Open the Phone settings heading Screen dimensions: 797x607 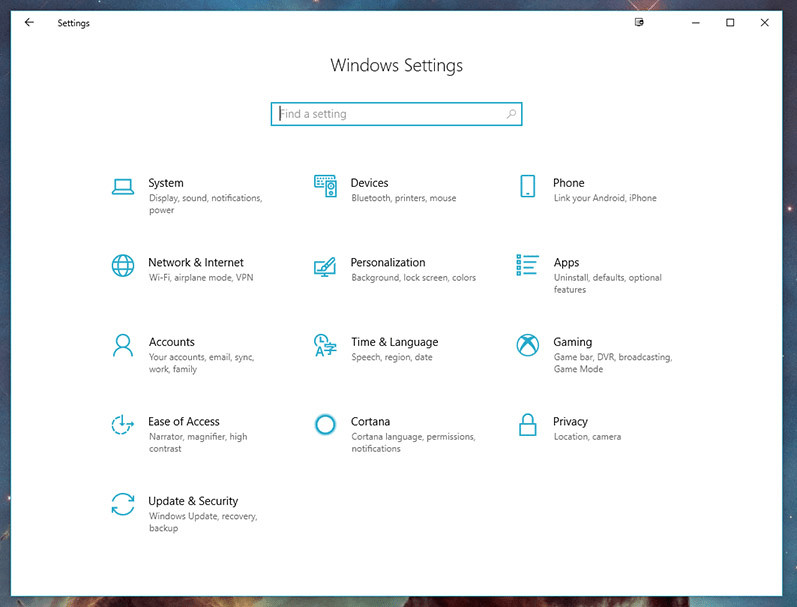(569, 183)
